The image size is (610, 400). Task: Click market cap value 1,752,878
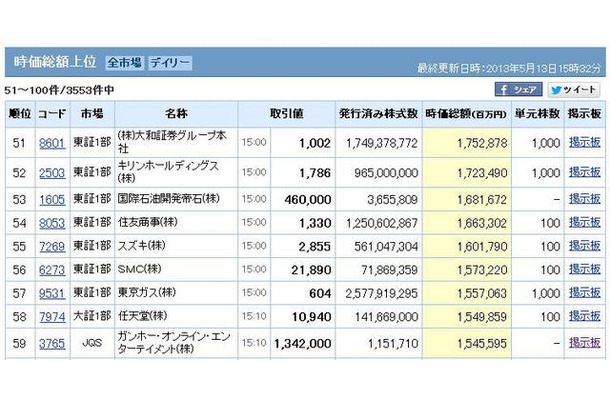[x=482, y=144]
